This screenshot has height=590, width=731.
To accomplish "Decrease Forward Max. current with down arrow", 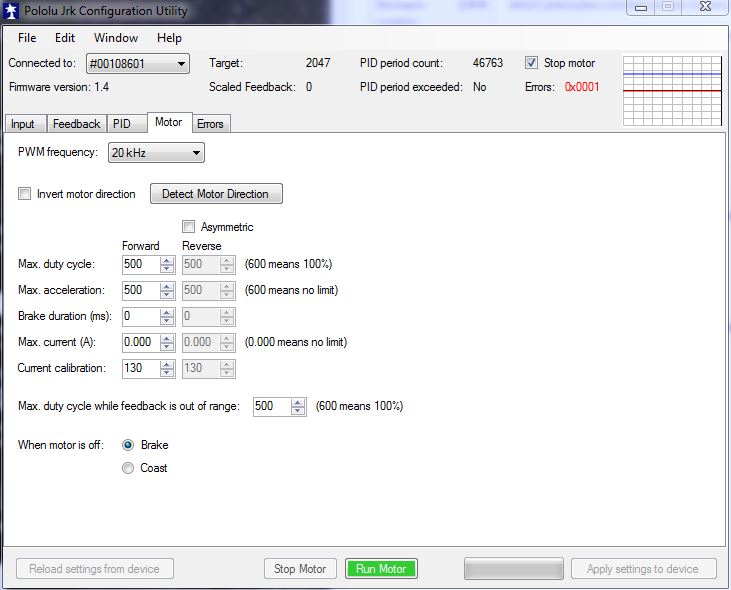I will pos(167,347).
